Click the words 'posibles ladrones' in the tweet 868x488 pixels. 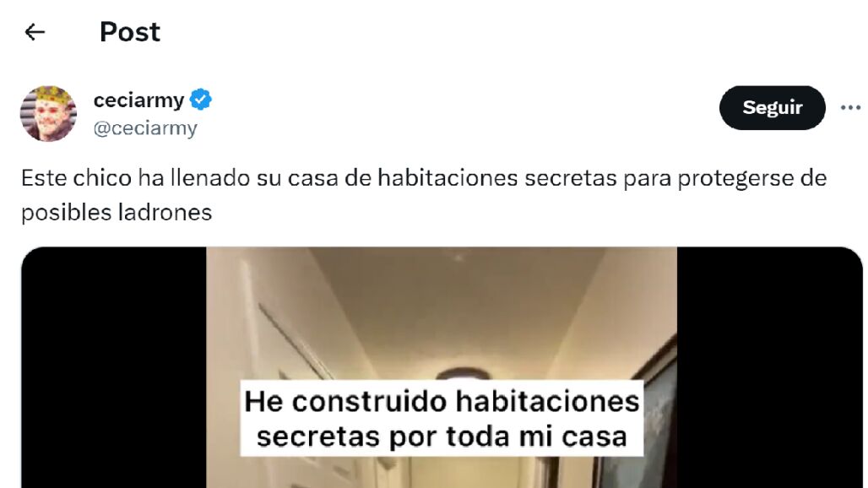pyautogui.click(x=117, y=213)
